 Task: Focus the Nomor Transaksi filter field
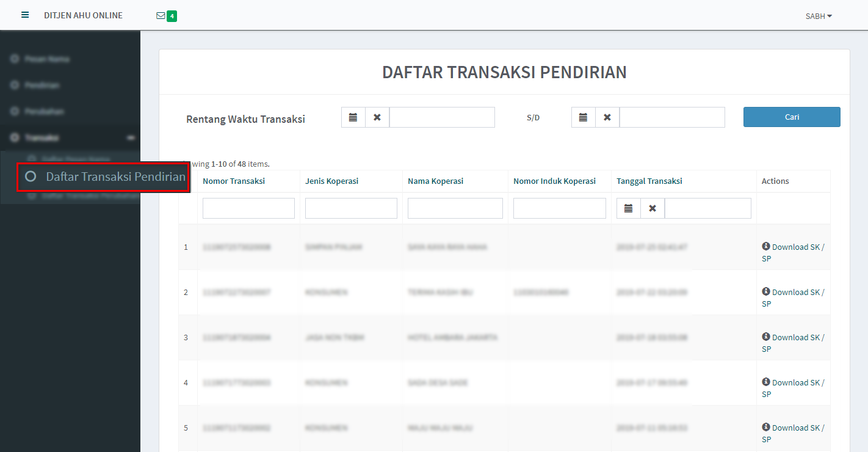point(248,208)
